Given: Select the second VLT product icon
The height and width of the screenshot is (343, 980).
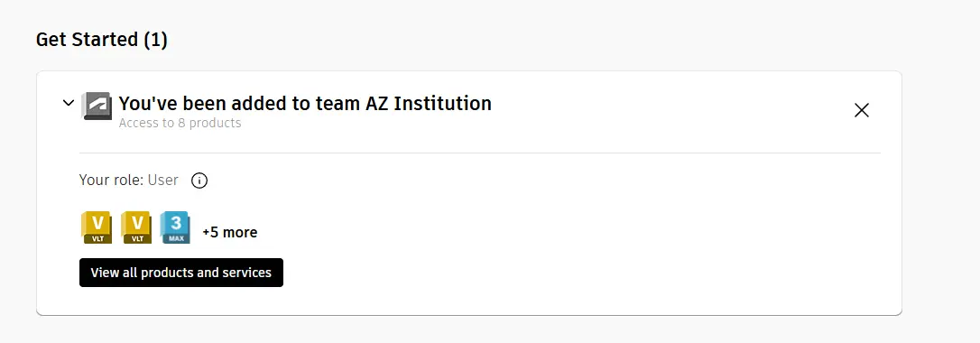Looking at the screenshot, I should pos(136,227).
